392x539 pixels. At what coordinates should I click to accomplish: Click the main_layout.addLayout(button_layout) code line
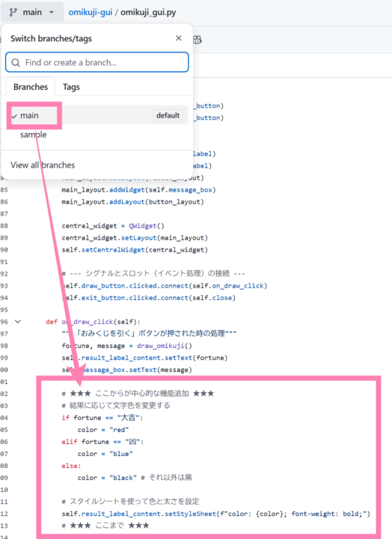tap(132, 202)
